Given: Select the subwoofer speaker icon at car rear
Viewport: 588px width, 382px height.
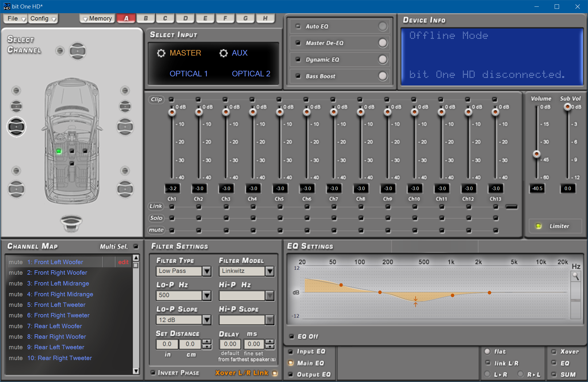Looking at the screenshot, I should coord(71,223).
